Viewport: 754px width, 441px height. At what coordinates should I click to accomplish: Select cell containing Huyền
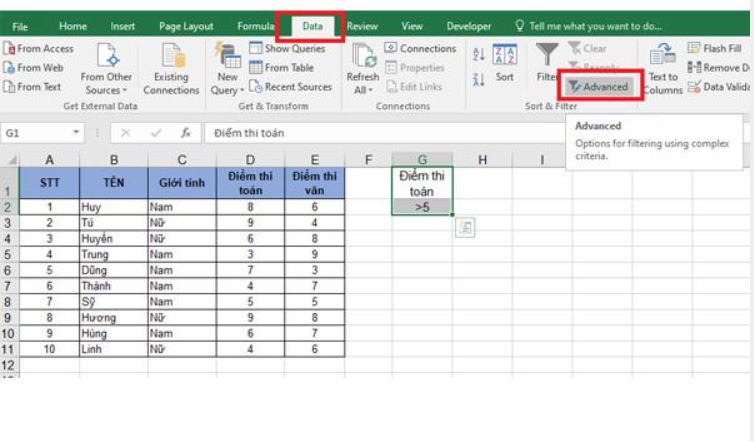(113, 239)
